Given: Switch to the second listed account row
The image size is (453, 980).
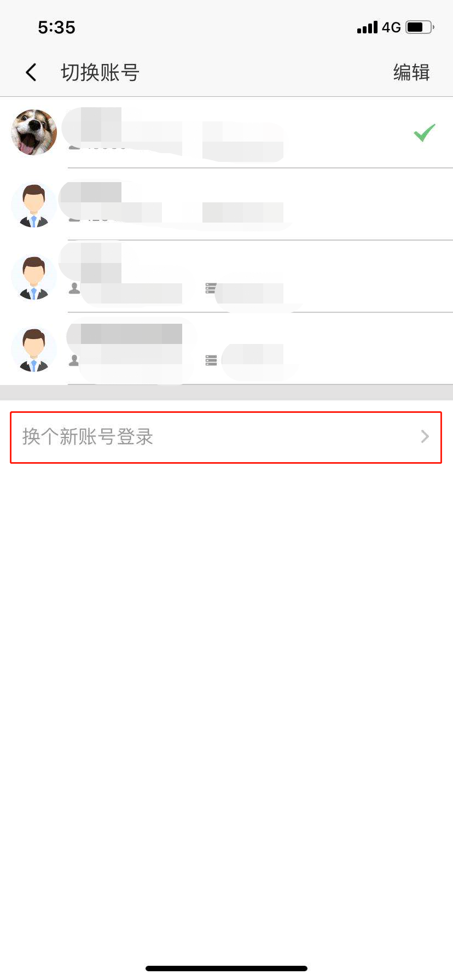Looking at the screenshot, I should (x=226, y=205).
